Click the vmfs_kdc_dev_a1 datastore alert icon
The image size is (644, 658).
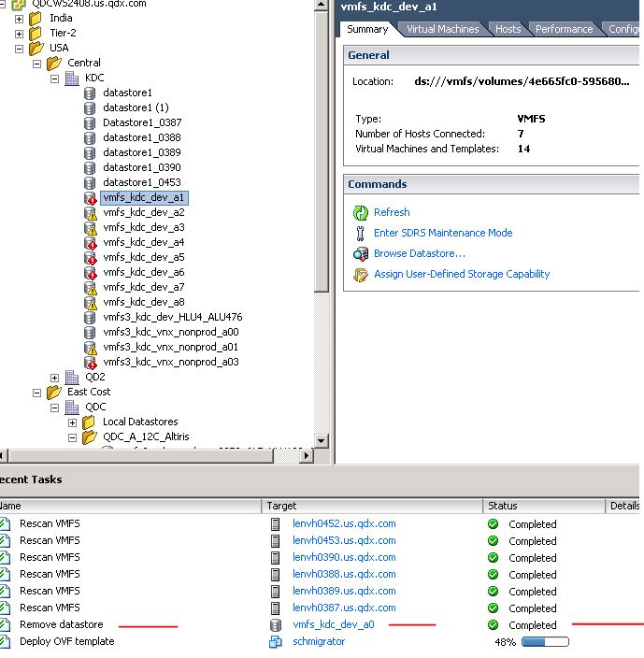(91, 198)
